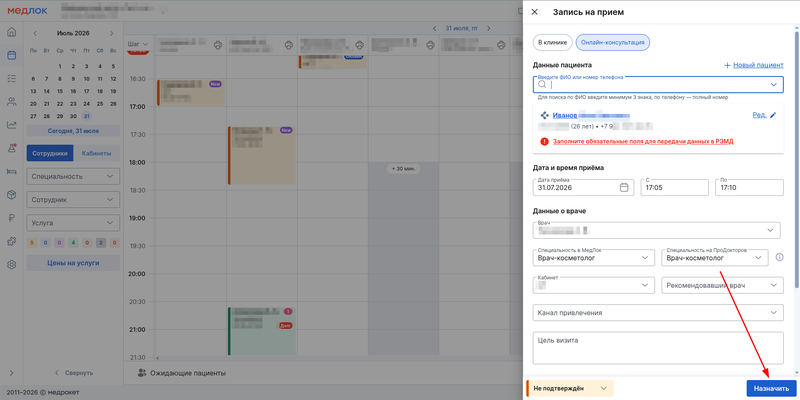This screenshot has height=400, width=800.
Task: Open Цены на услуги
Action: click(x=73, y=263)
